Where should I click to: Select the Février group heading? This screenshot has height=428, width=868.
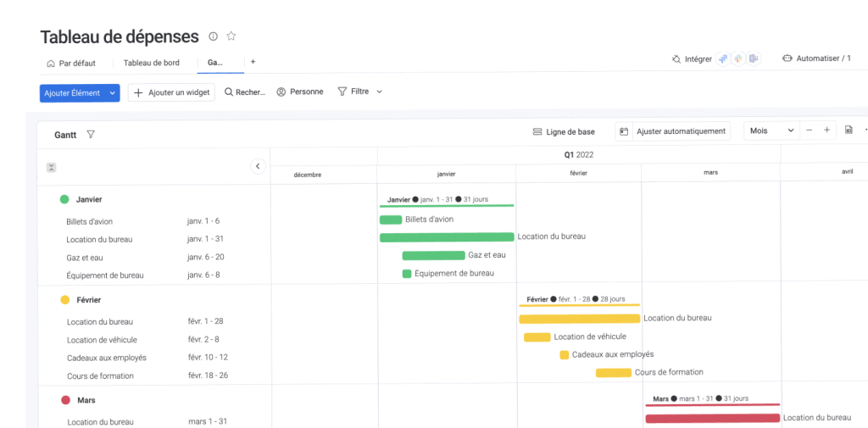[88, 299]
